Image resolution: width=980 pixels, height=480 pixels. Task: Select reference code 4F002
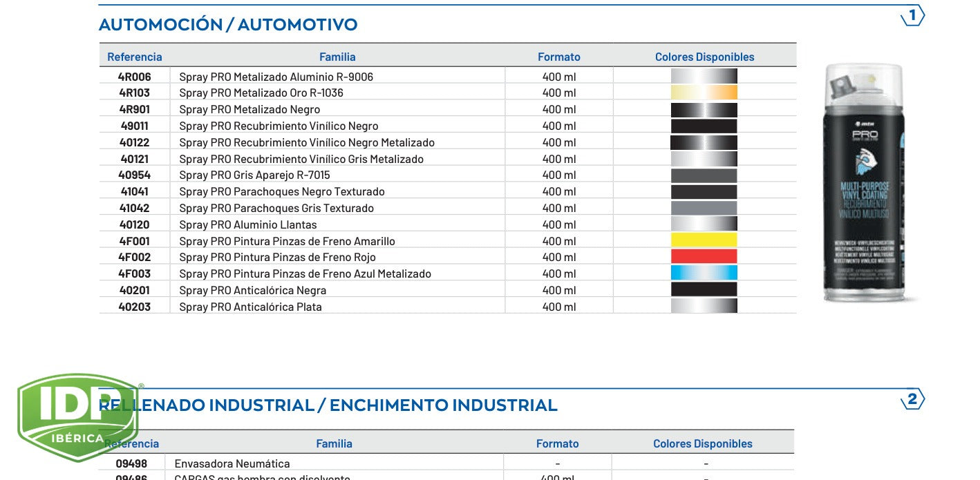(x=135, y=257)
